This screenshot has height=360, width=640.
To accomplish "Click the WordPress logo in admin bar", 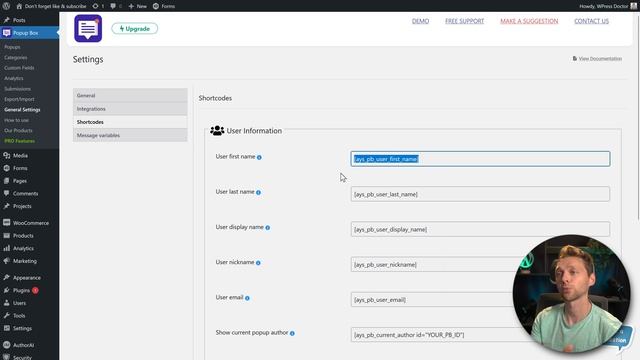I will [6, 6].
